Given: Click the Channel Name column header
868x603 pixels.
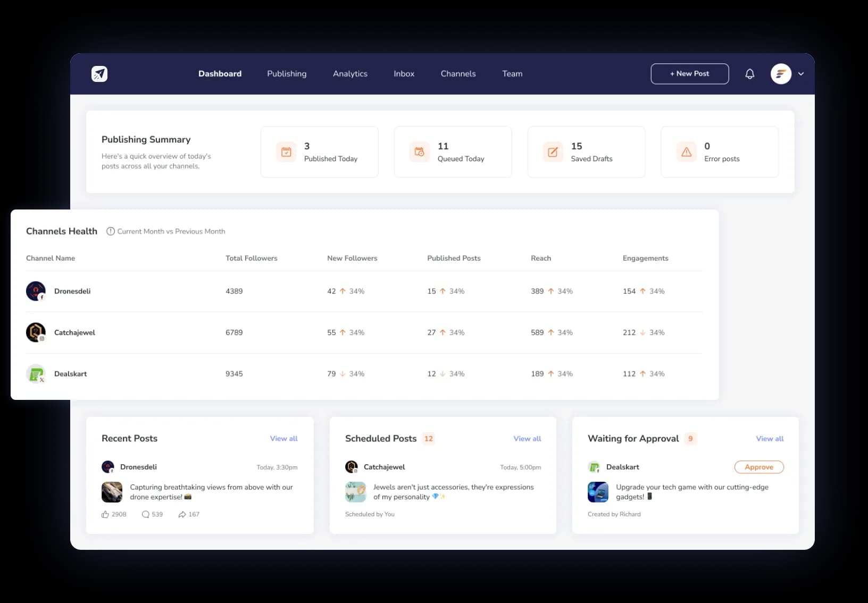Looking at the screenshot, I should (x=51, y=258).
